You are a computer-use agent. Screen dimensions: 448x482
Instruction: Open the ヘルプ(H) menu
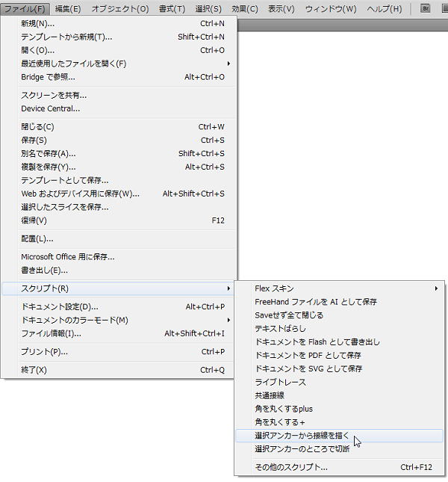coord(384,9)
